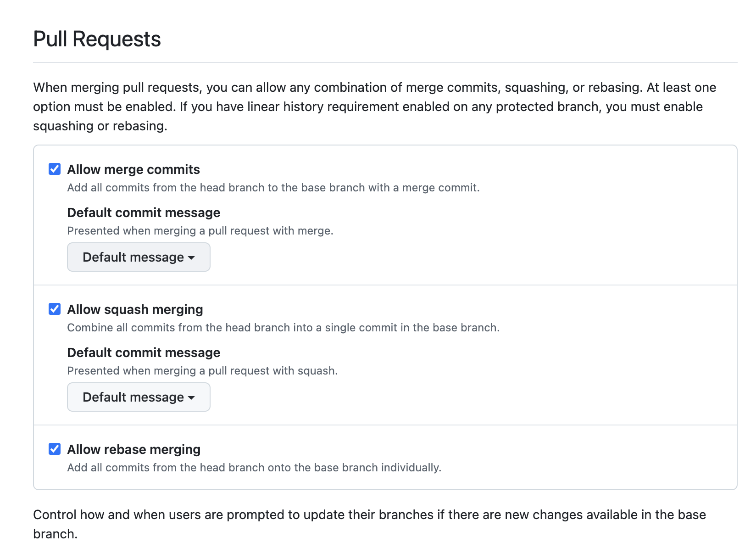Click the Default commit message heading under merge commits
Screen dimensions: 756x548
coord(144,212)
